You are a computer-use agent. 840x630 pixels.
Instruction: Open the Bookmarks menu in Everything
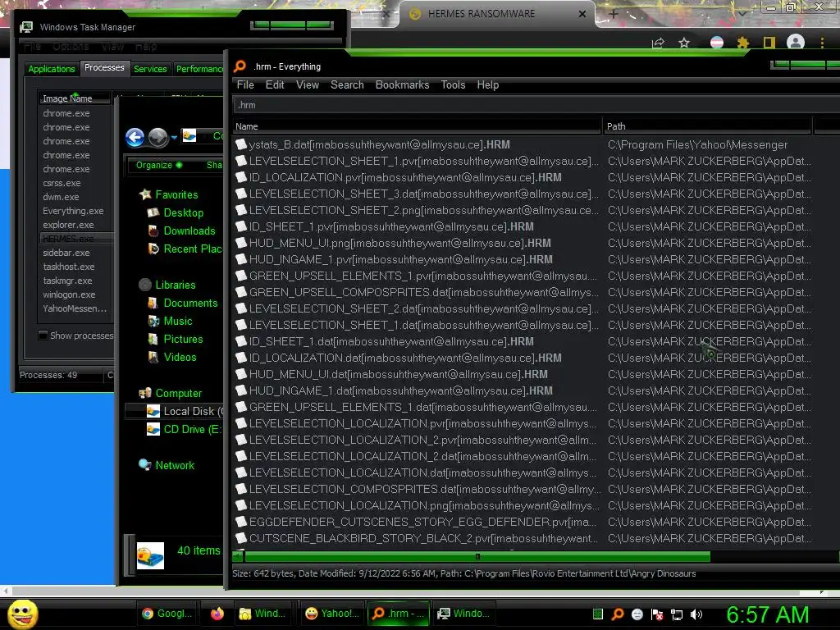pyautogui.click(x=402, y=84)
